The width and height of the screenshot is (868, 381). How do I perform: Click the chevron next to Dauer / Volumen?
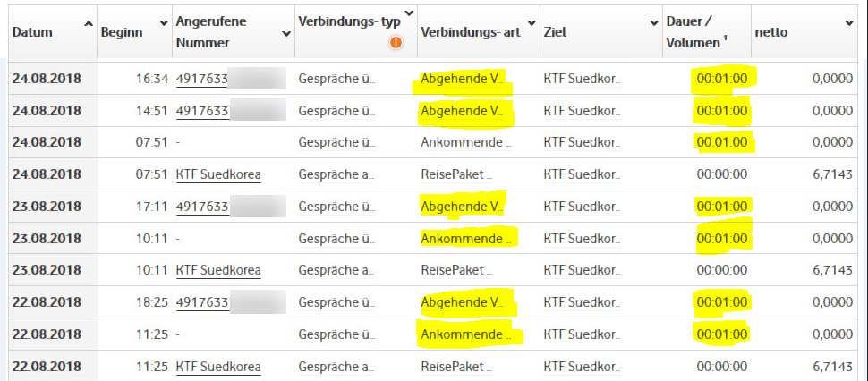[x=739, y=22]
